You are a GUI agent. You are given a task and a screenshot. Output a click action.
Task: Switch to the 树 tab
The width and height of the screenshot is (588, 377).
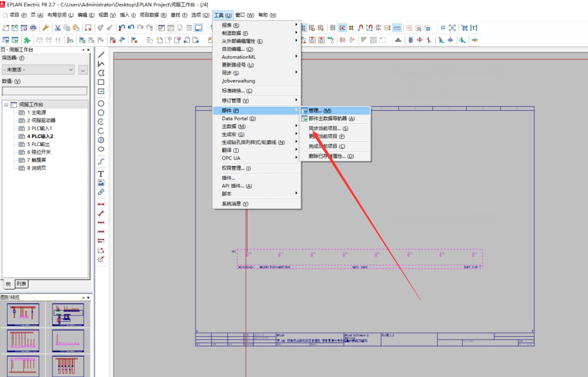pyautogui.click(x=8, y=284)
